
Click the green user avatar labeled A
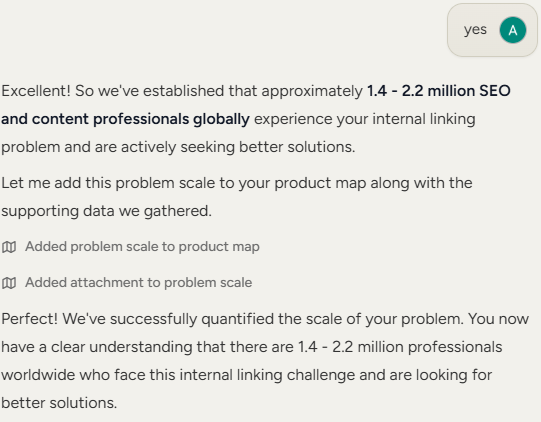click(x=513, y=30)
